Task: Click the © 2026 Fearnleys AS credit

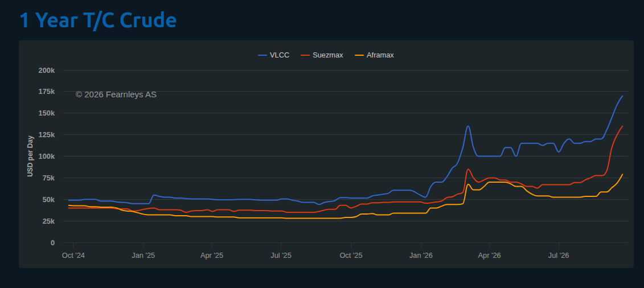Action: click(x=116, y=94)
